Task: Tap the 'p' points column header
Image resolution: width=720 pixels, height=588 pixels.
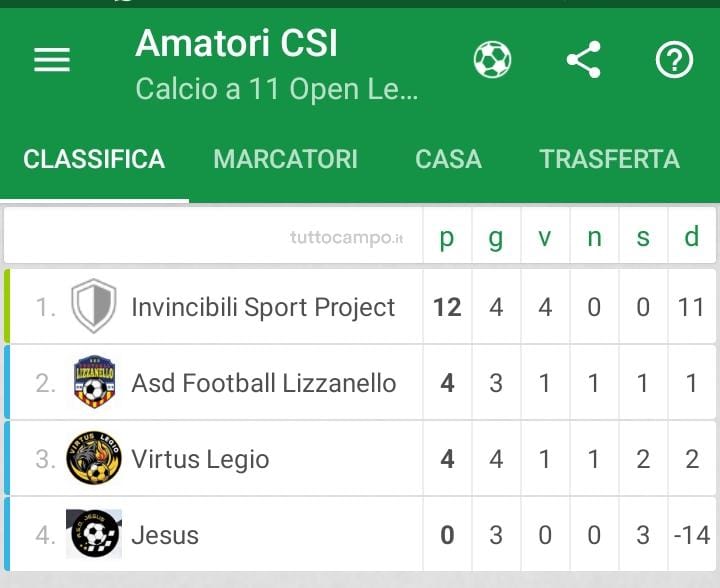Action: pyautogui.click(x=447, y=237)
